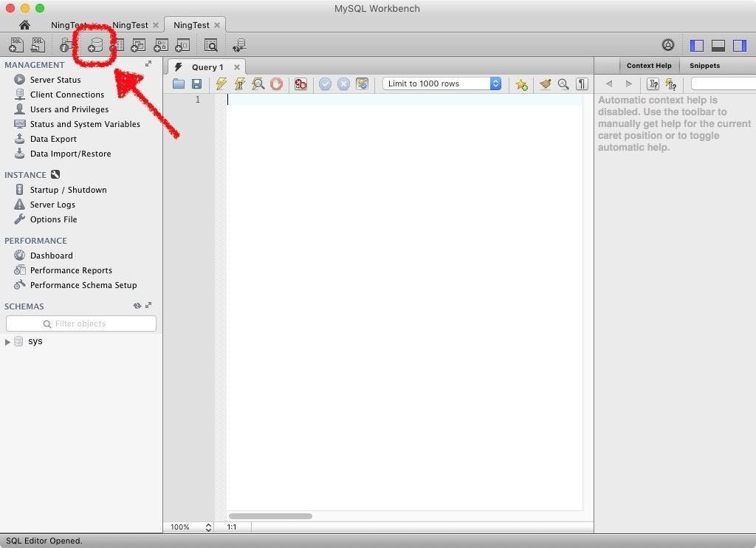
Task: Click editor horizontal scrollbar
Action: tap(270, 516)
